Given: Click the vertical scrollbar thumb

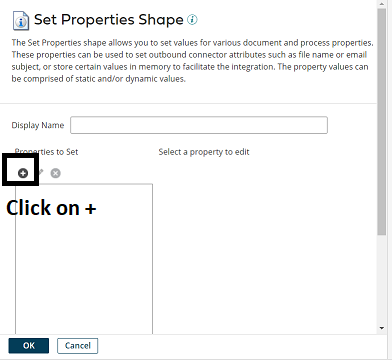Looking at the screenshot, I should coord(382,122).
